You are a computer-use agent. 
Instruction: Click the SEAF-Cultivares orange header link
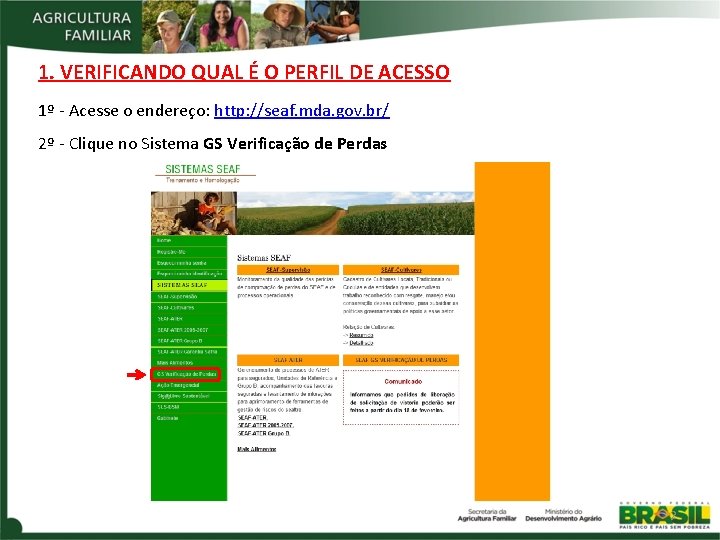pos(401,270)
